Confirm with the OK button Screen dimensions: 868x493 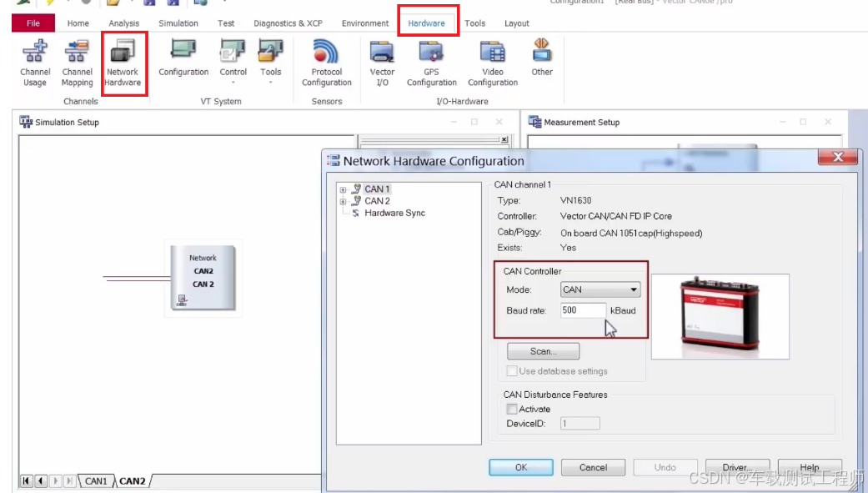point(521,467)
